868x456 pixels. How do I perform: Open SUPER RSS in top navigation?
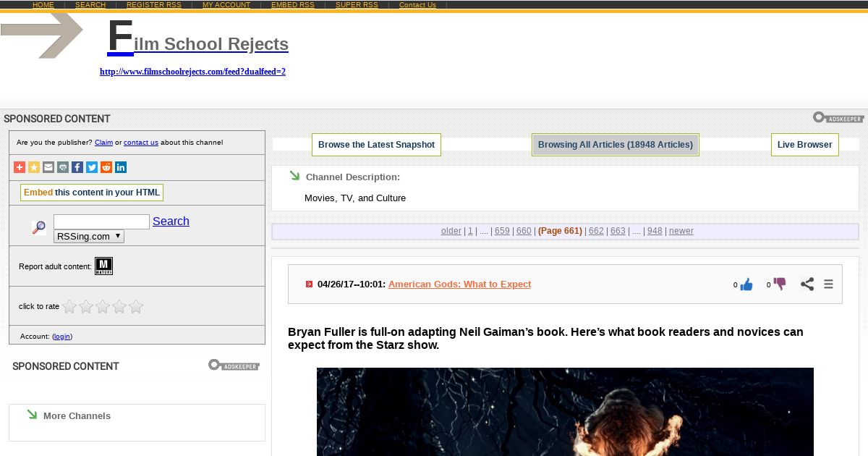[357, 5]
